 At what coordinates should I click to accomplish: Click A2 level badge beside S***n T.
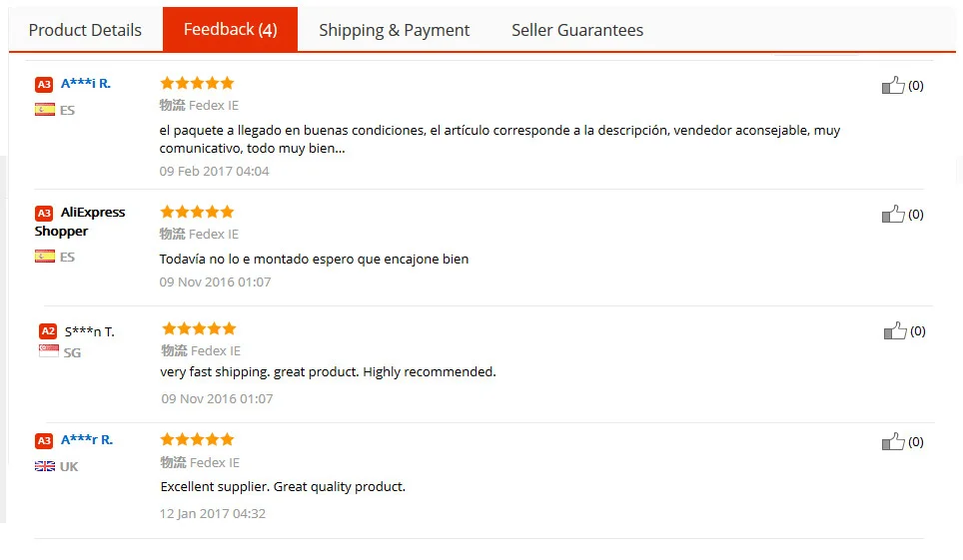click(48, 331)
